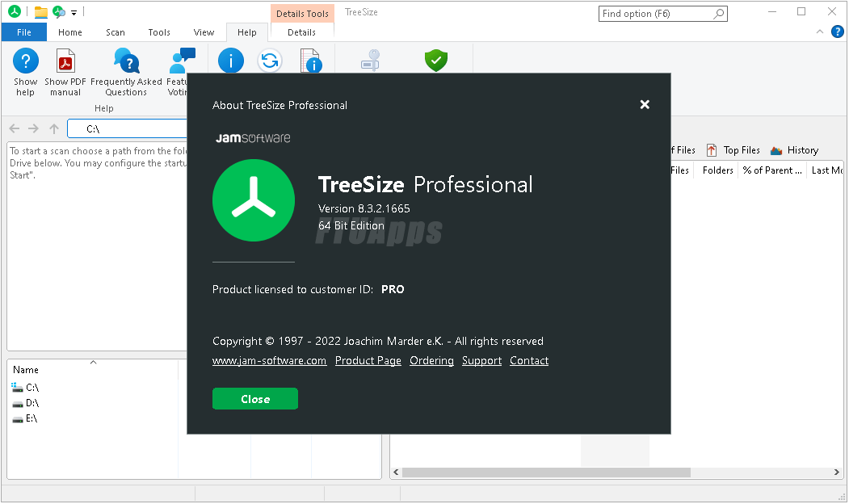Screen dimensions: 849x504
Task: Click the back navigation arrow
Action: click(15, 128)
